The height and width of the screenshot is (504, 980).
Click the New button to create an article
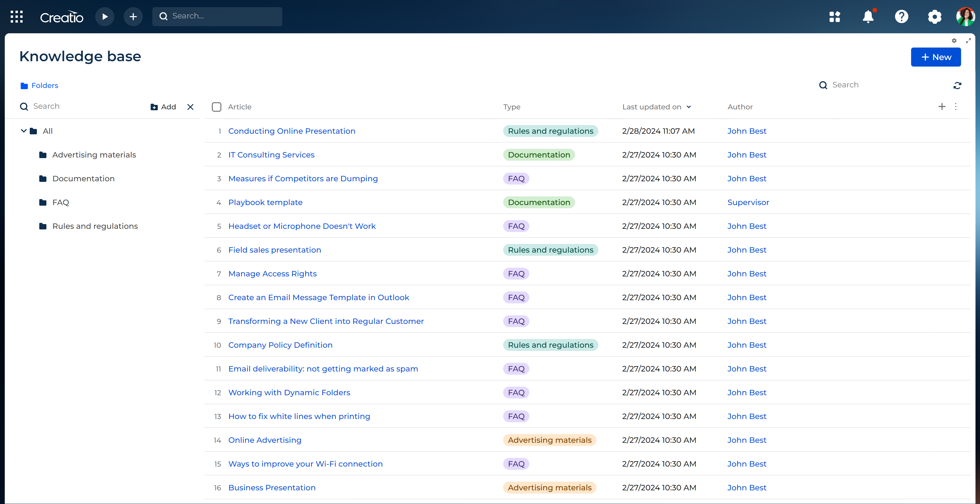click(935, 57)
